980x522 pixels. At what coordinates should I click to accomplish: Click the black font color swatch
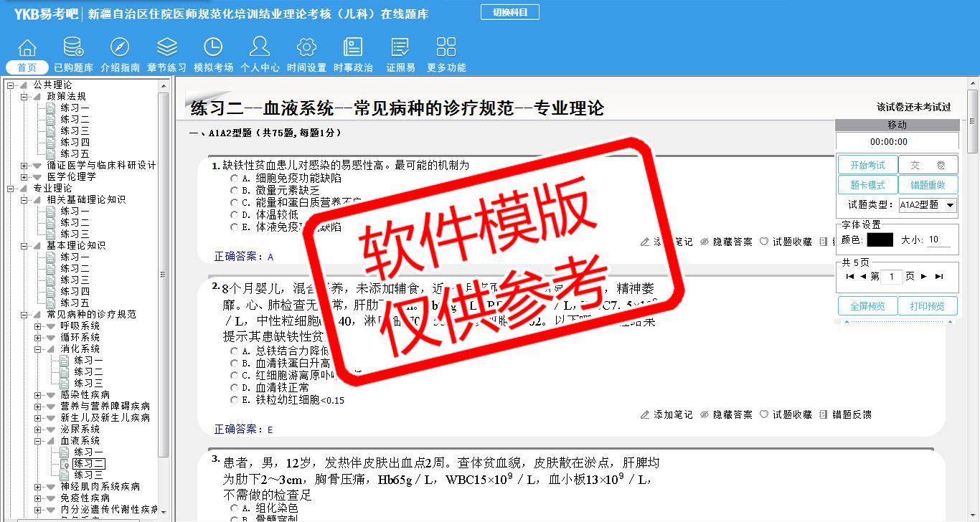[880, 240]
